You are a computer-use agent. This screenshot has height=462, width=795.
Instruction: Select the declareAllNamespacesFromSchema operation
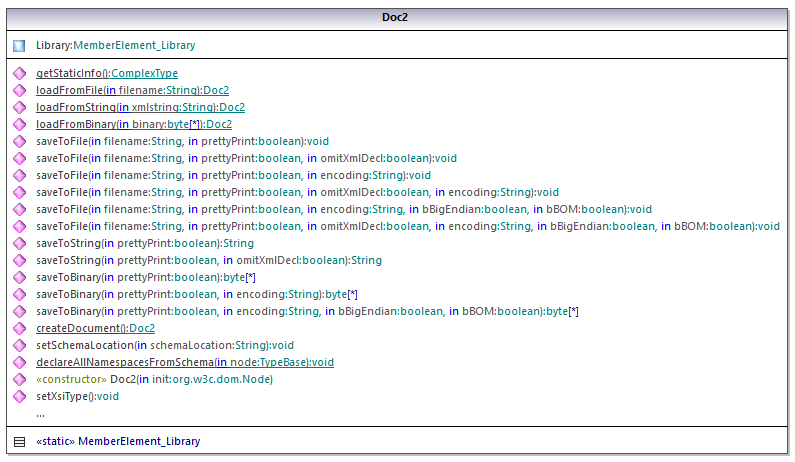pos(184,362)
